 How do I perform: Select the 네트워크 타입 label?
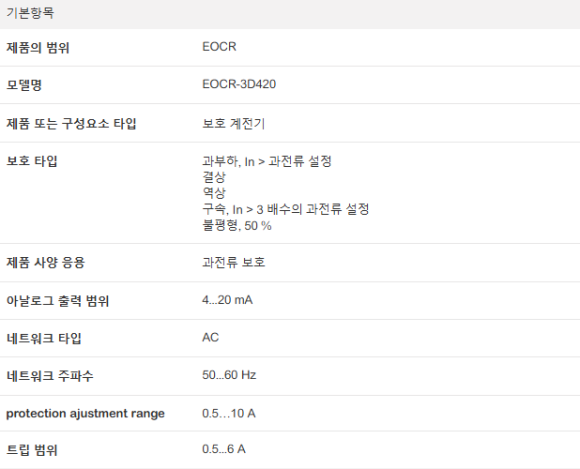coord(44,338)
